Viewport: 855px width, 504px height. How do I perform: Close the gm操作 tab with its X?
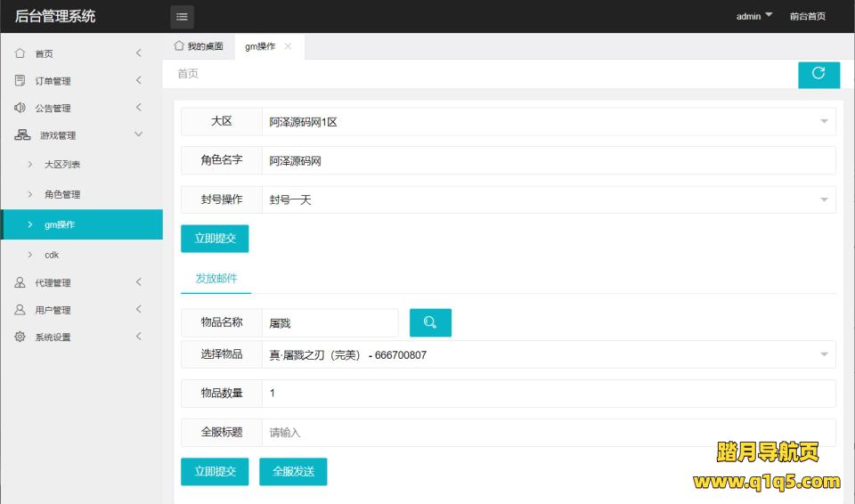click(x=288, y=46)
